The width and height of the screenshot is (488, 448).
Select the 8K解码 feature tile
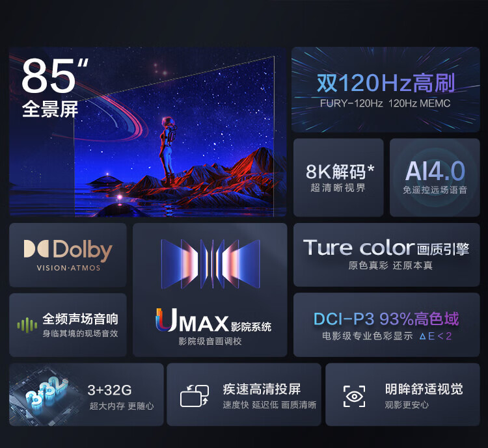pyautogui.click(x=338, y=178)
